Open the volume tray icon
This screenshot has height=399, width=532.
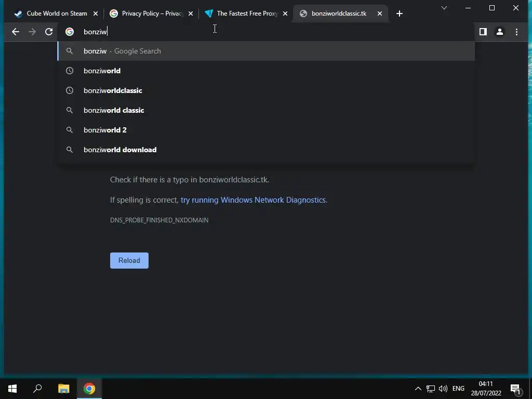click(443, 389)
